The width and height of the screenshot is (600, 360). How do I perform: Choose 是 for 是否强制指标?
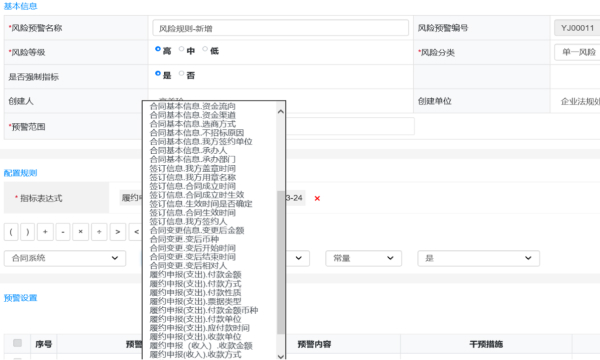158,73
